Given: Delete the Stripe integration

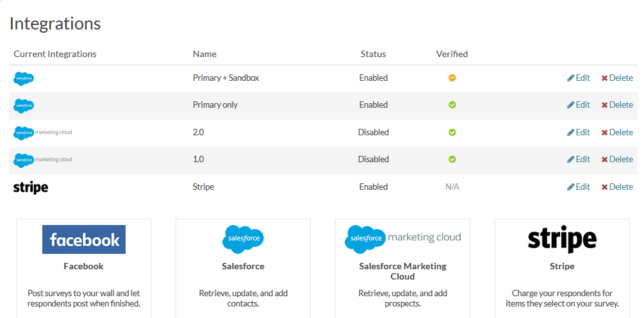Looking at the screenshot, I should [x=617, y=187].
